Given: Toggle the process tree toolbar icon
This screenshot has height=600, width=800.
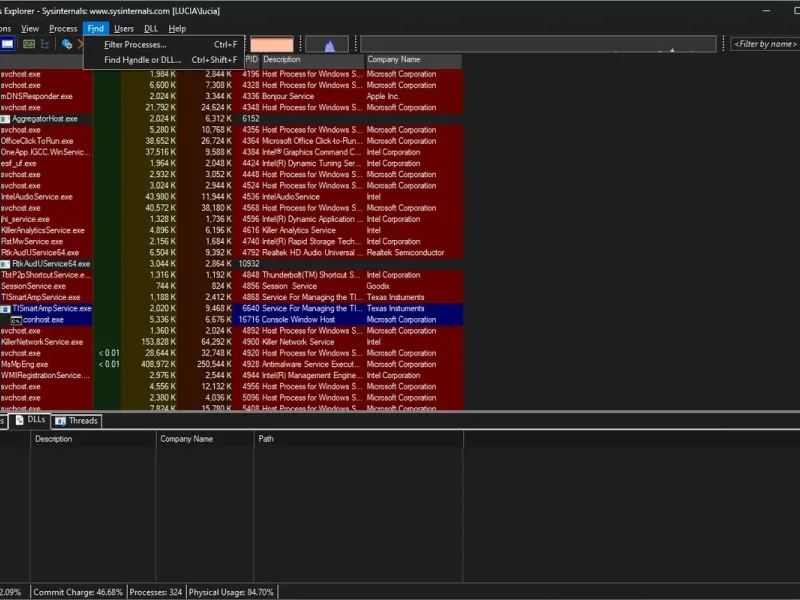Looking at the screenshot, I should (x=45, y=44).
